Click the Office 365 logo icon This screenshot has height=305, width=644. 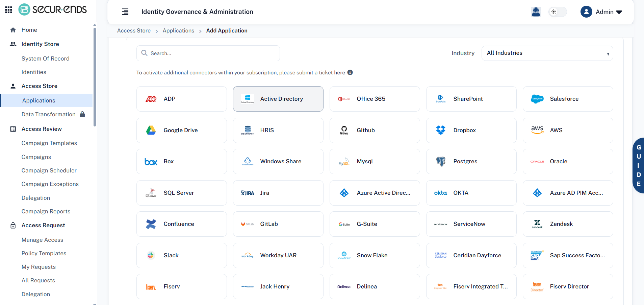tap(344, 99)
